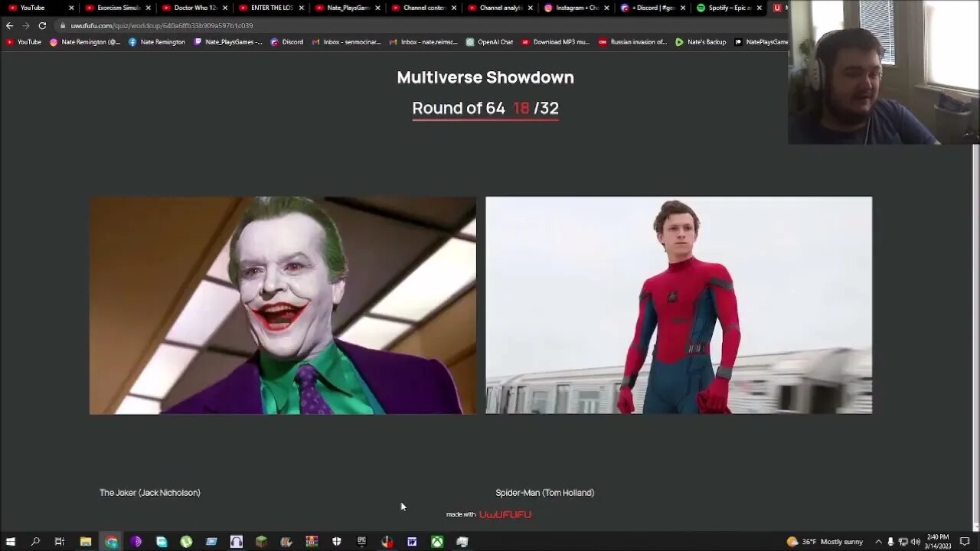Reload the uwufufu page
Viewport: 980px width, 551px height.
pyautogui.click(x=42, y=25)
